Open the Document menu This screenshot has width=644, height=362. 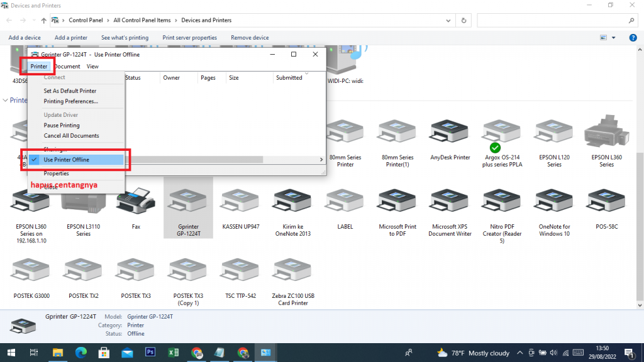click(67, 66)
